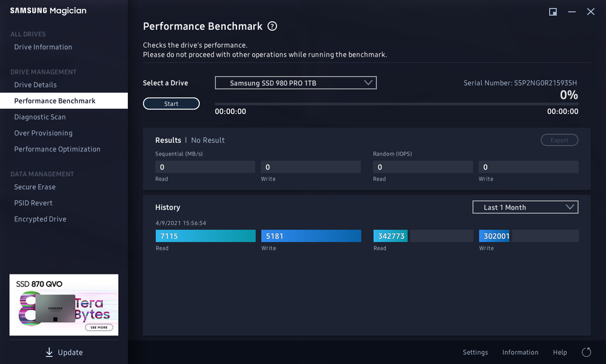
Task: Select PSID Revert in Data Management
Action: (x=33, y=203)
